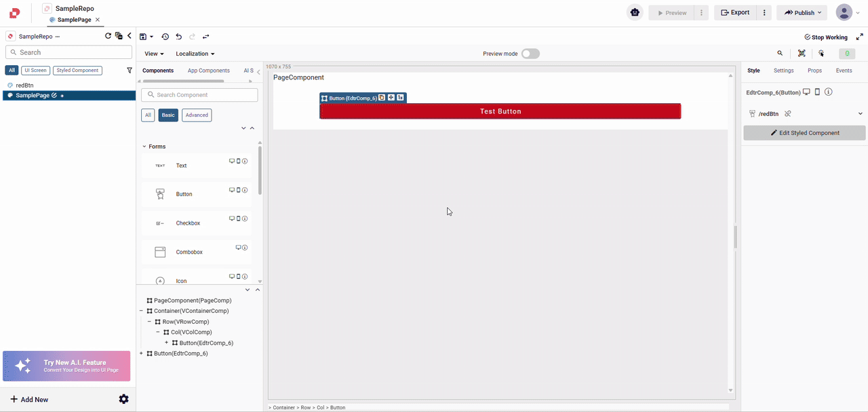Image resolution: width=868 pixels, height=412 pixels.
Task: Click the Edit Styled Component button
Action: 804,133
